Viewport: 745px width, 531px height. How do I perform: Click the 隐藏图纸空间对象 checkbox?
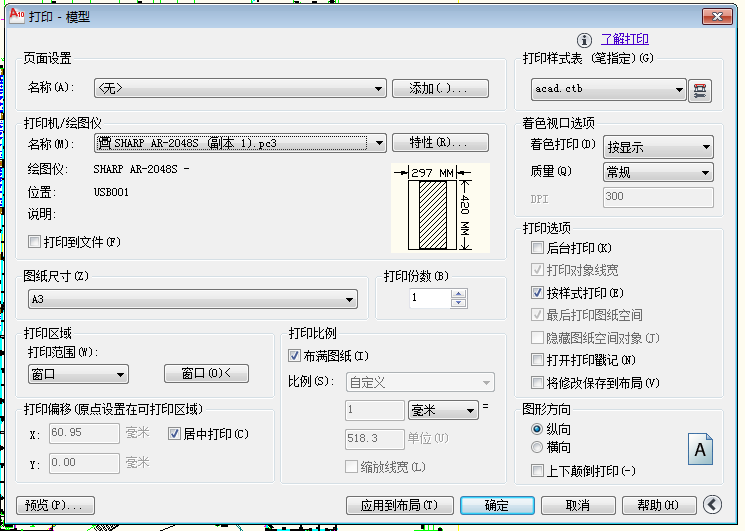pos(537,338)
